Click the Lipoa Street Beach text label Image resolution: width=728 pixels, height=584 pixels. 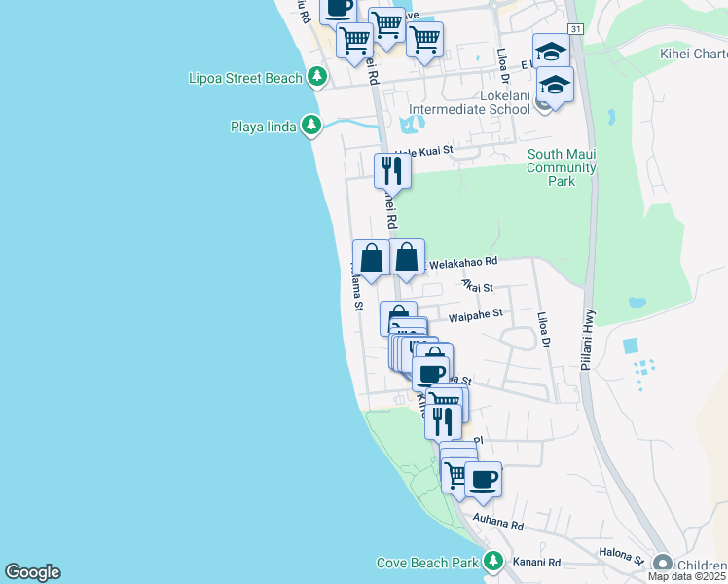pyautogui.click(x=245, y=78)
